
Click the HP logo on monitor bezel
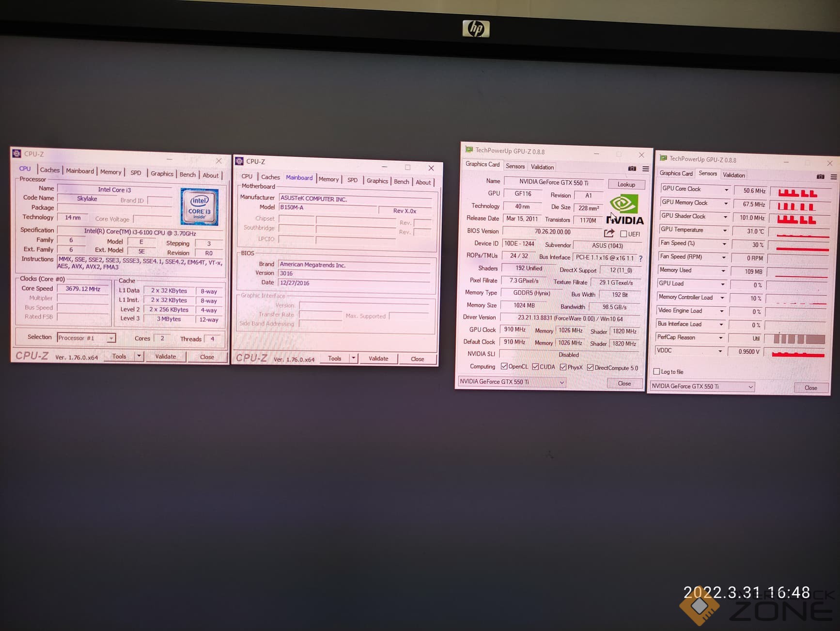point(476,29)
